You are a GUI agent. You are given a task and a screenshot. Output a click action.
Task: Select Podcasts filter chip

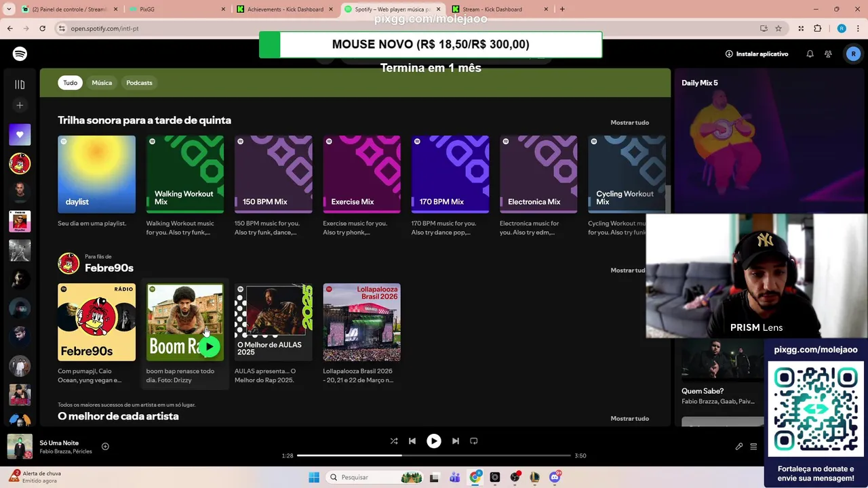[x=139, y=83]
